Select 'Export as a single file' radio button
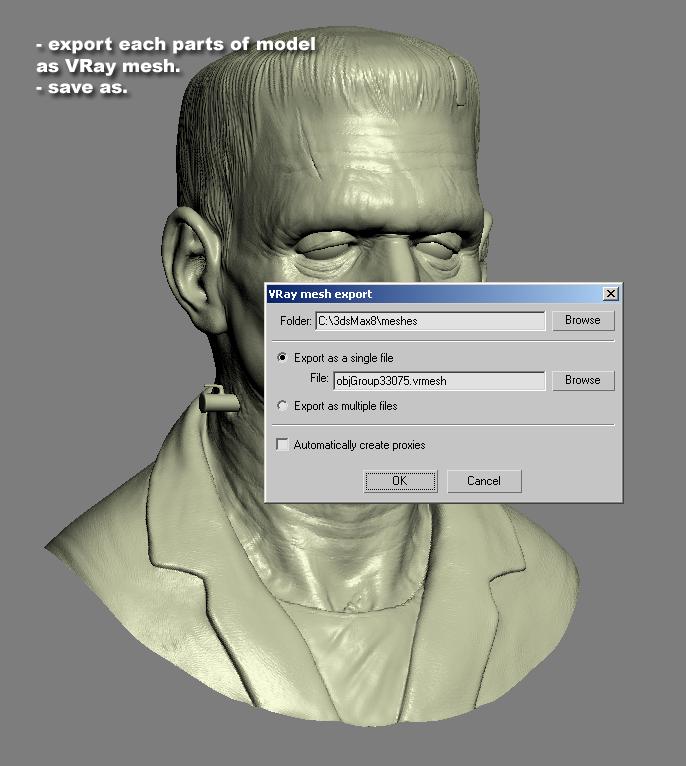Screen dimensions: 686x766 [282, 358]
